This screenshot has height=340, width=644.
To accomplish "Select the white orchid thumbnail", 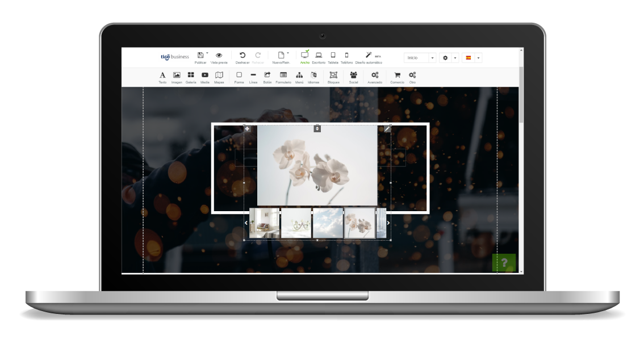I will (359, 223).
